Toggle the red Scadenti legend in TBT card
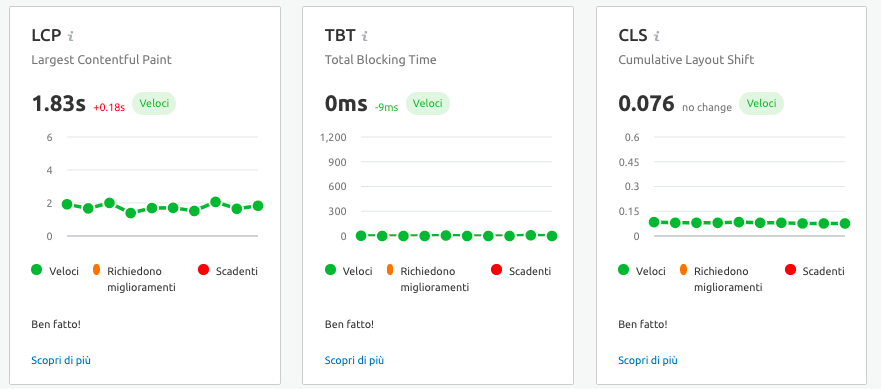This screenshot has width=881, height=389. pos(521,271)
